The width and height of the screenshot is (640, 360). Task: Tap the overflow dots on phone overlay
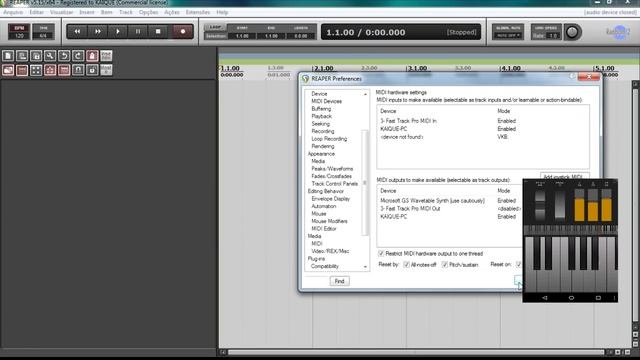tap(615, 298)
